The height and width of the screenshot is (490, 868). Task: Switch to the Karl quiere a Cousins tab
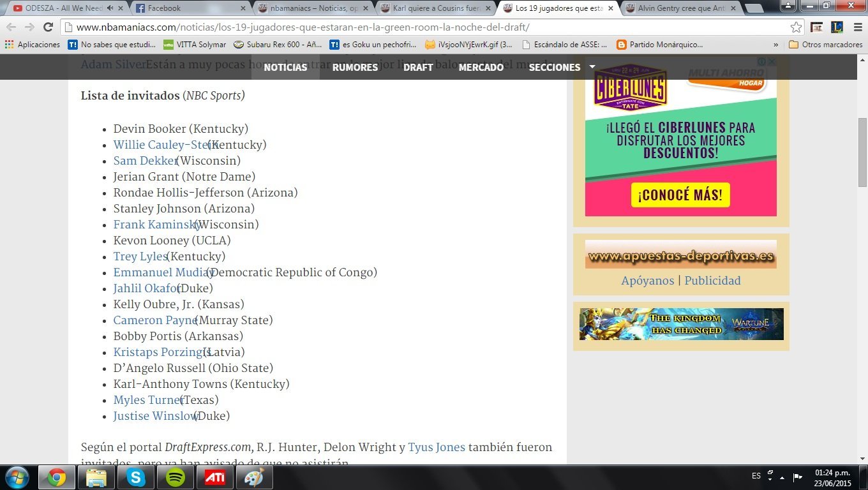[x=435, y=8]
